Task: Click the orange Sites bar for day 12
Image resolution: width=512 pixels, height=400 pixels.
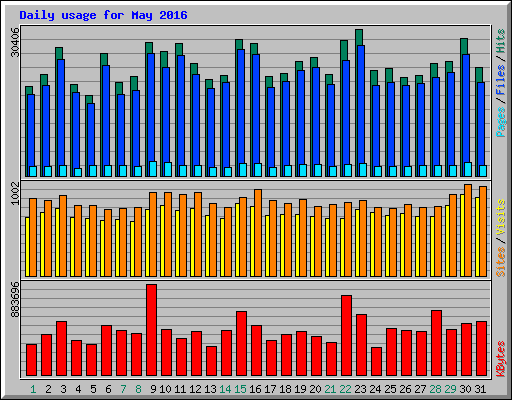Action: (198, 234)
